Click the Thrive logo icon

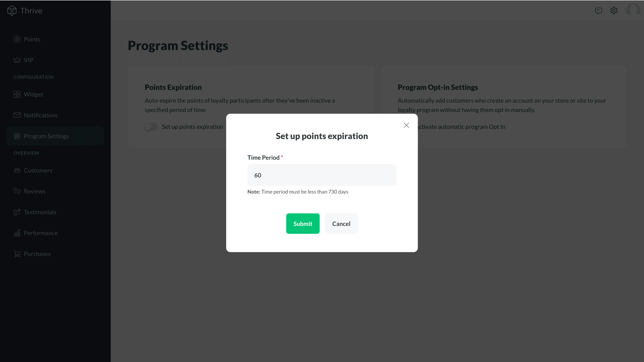point(12,10)
